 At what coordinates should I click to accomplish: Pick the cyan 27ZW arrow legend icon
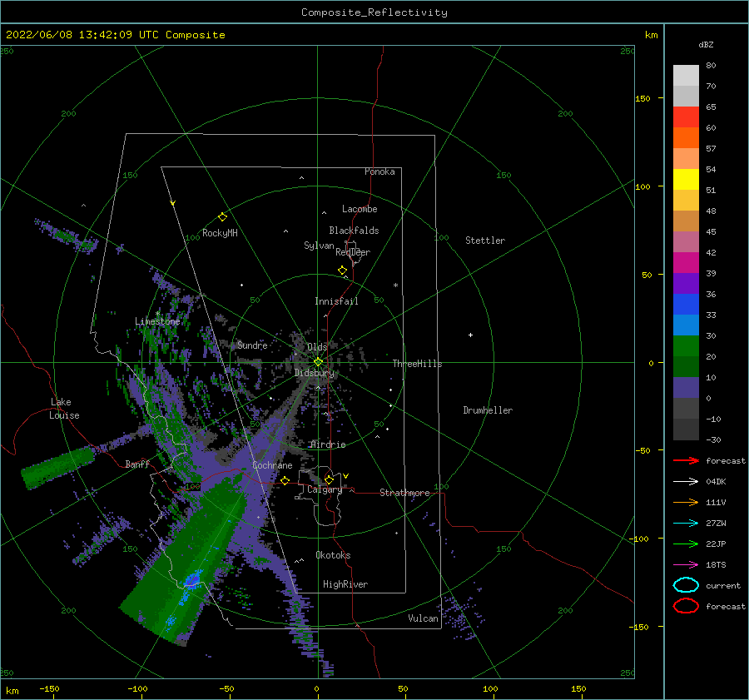click(686, 524)
